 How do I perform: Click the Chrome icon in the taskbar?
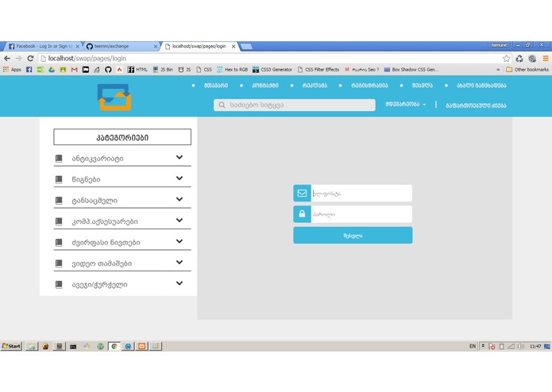(x=114, y=346)
